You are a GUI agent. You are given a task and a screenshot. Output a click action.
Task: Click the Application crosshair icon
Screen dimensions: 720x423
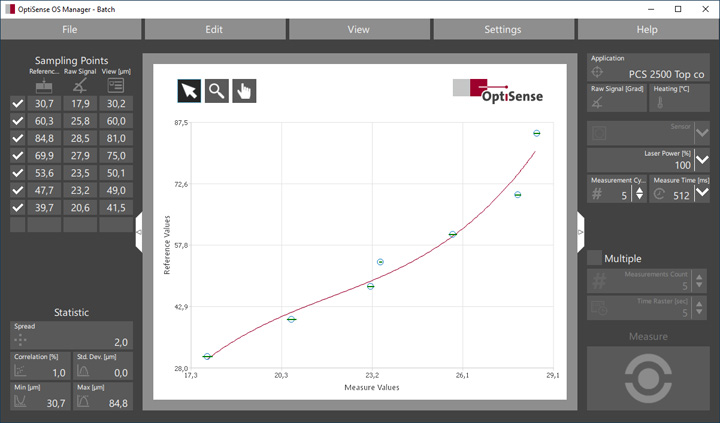click(x=597, y=73)
